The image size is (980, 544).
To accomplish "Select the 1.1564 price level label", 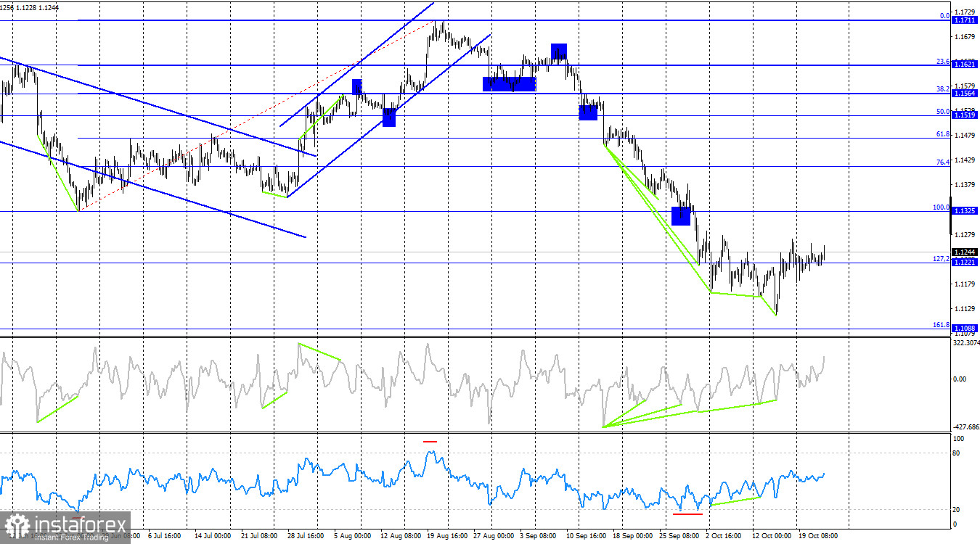I will click(x=965, y=94).
